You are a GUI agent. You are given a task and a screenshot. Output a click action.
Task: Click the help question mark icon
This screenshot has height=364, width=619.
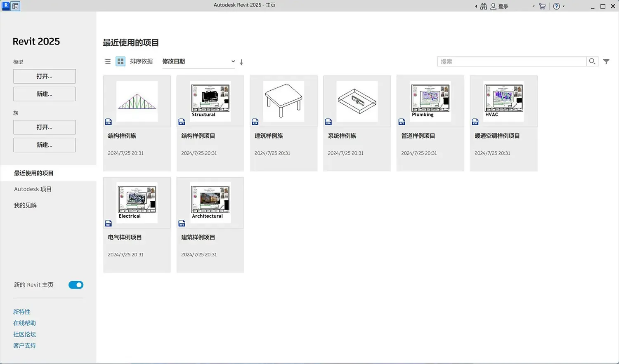point(556,6)
